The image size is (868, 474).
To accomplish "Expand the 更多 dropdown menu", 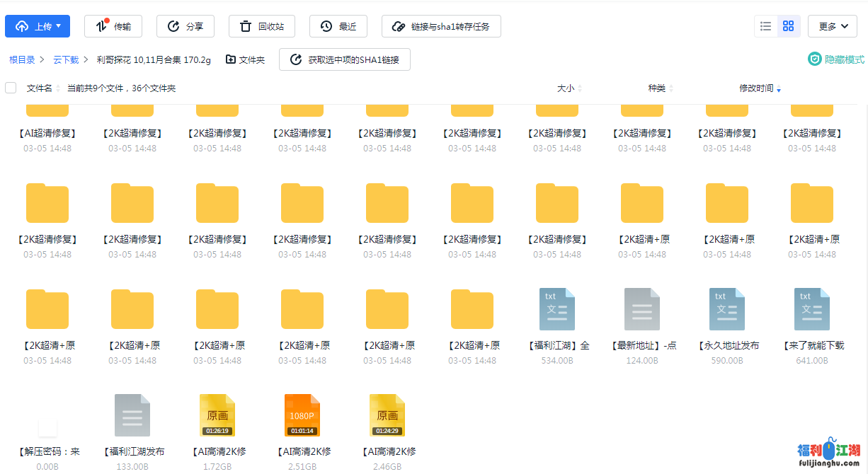I will coord(832,26).
